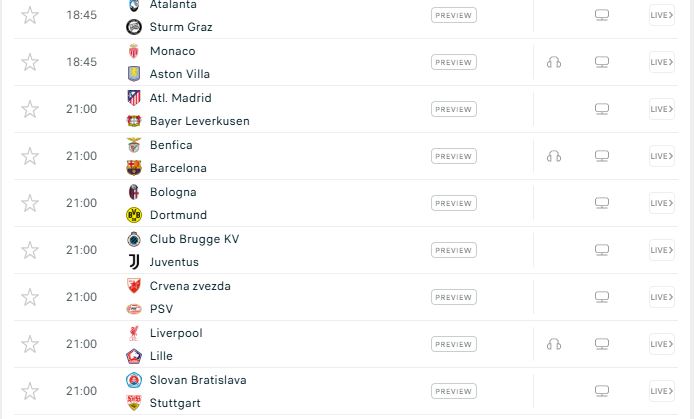Open LIVE chevron for Slovan Bratislava vs Stuttgart
This screenshot has height=419, width=694.
[662, 391]
